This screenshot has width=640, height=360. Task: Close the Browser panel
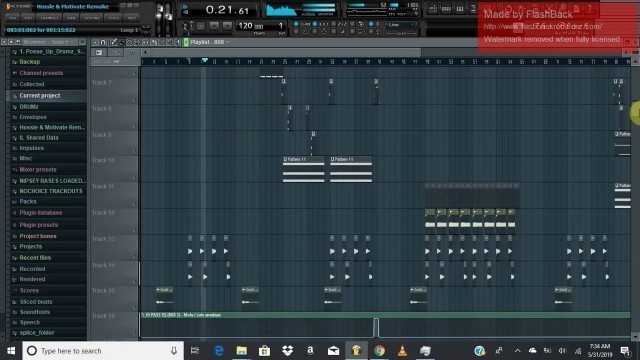[x=82, y=42]
